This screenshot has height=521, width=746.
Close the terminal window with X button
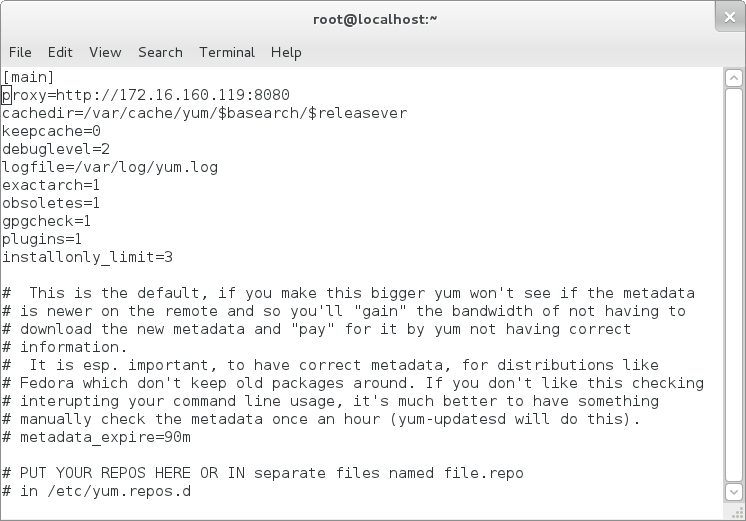pyautogui.click(x=729, y=18)
